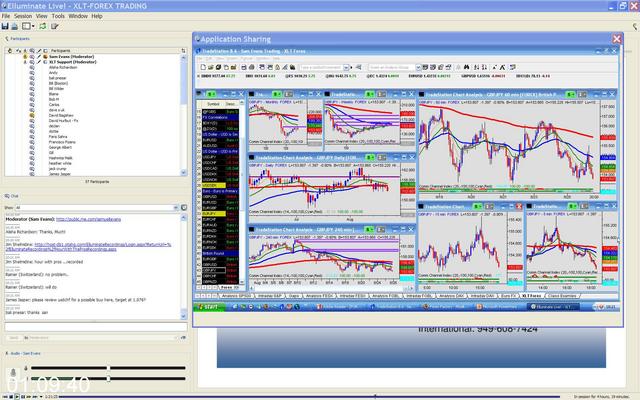Viewport: 640px width, 400px height.
Task: Adjust the speaker volume slider
Action: pos(108,378)
